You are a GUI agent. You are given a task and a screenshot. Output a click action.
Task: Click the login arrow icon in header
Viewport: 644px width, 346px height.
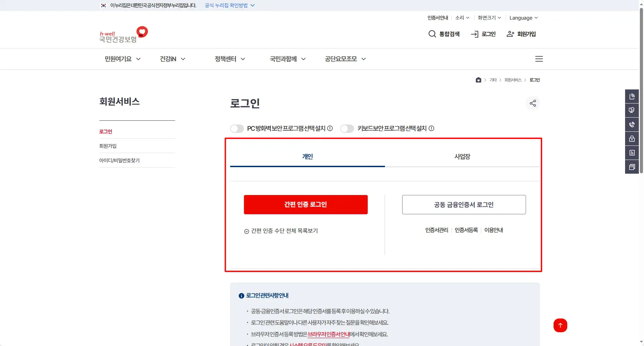click(x=475, y=34)
